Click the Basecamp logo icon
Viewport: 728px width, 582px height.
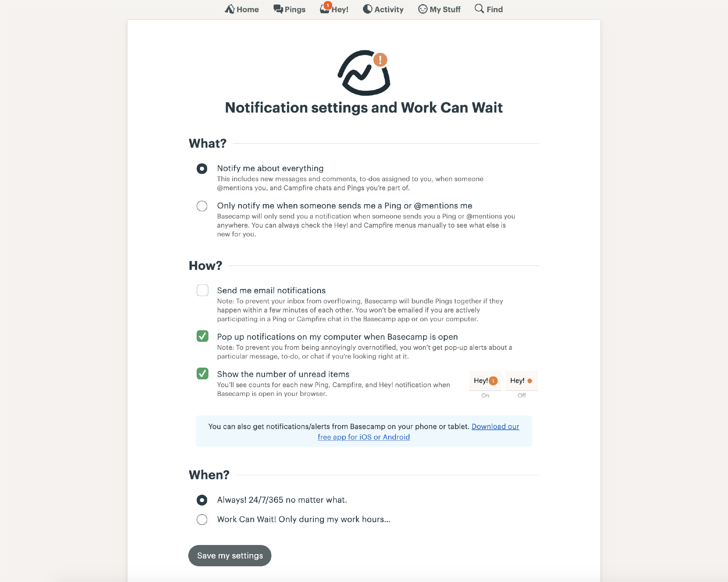point(364,73)
